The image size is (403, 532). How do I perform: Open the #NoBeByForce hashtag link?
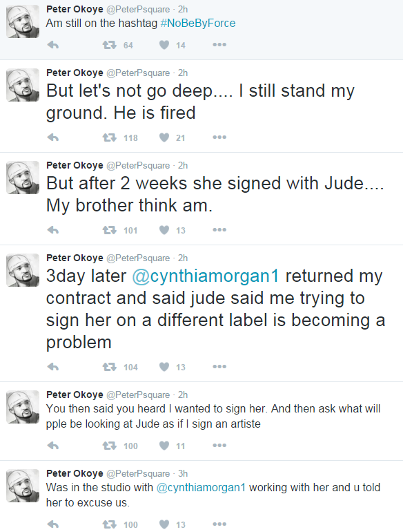(198, 23)
